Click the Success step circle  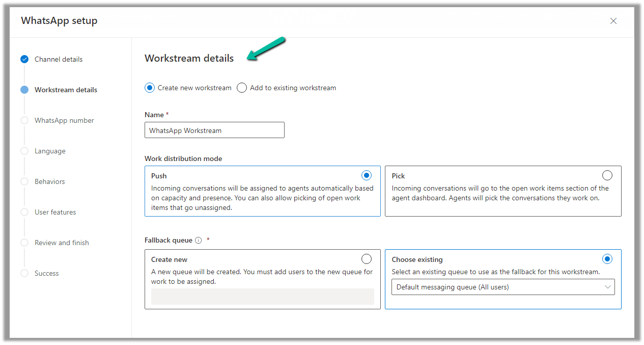(24, 273)
